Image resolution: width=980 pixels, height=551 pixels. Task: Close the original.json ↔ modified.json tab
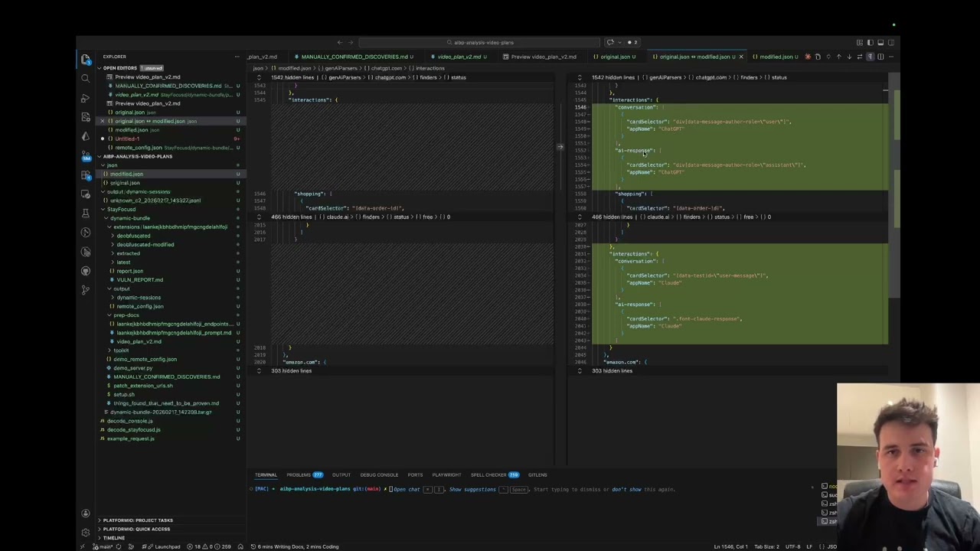coord(740,57)
